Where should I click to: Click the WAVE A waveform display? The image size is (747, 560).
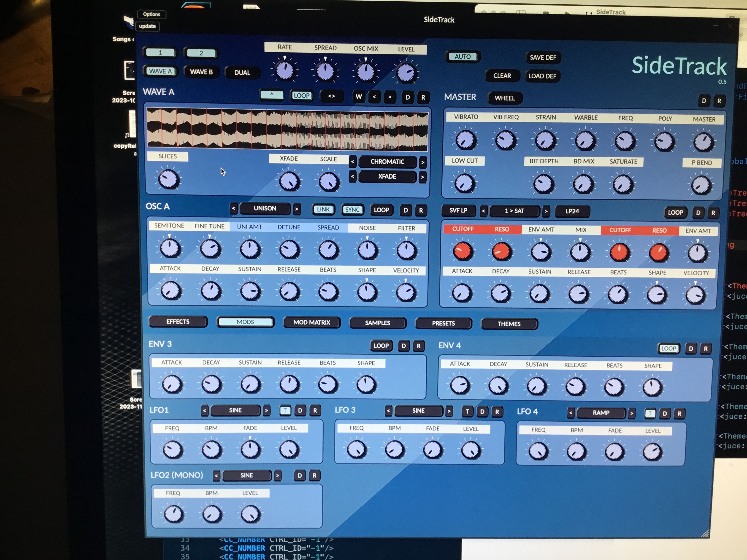tap(287, 129)
